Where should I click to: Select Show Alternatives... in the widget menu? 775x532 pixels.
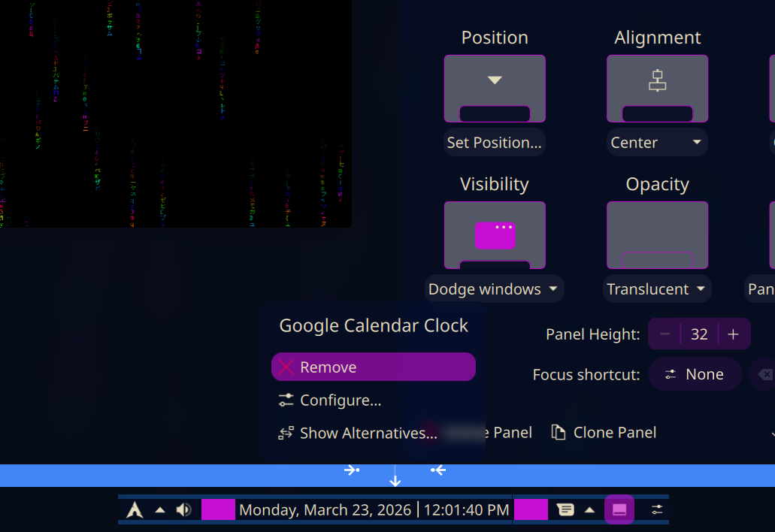[368, 433]
